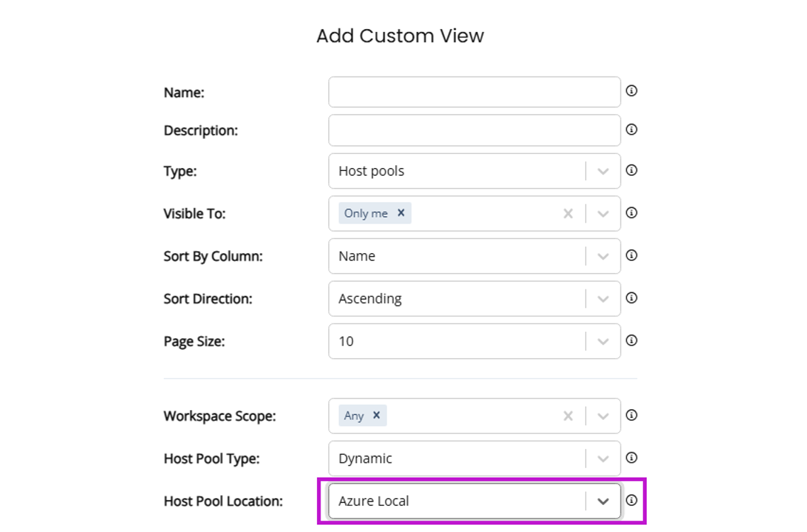807x532 pixels.
Task: Expand the Host Pool Location dropdown
Action: (603, 501)
